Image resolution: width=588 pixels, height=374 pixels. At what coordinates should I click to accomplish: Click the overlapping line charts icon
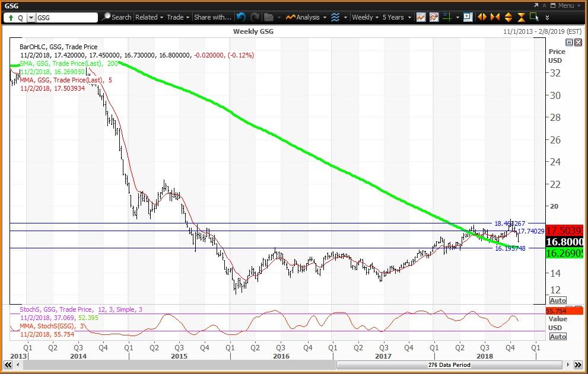click(x=434, y=17)
